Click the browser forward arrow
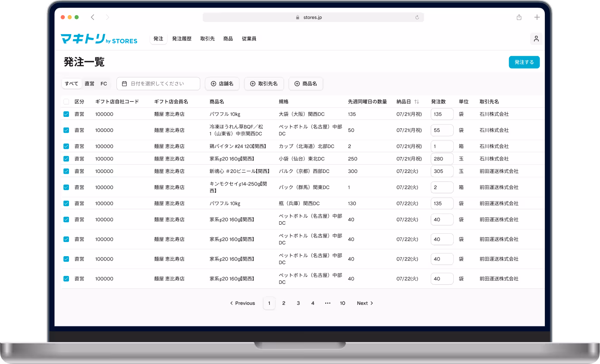This screenshot has height=364, width=600. tap(107, 17)
